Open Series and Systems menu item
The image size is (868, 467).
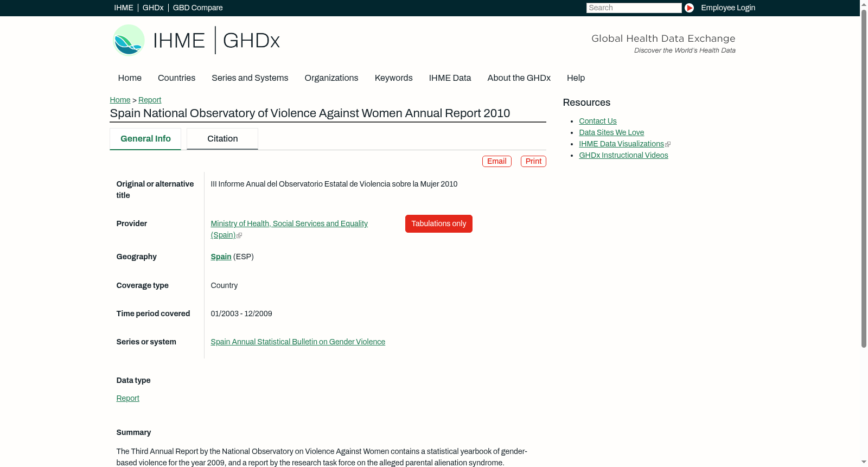tap(250, 78)
